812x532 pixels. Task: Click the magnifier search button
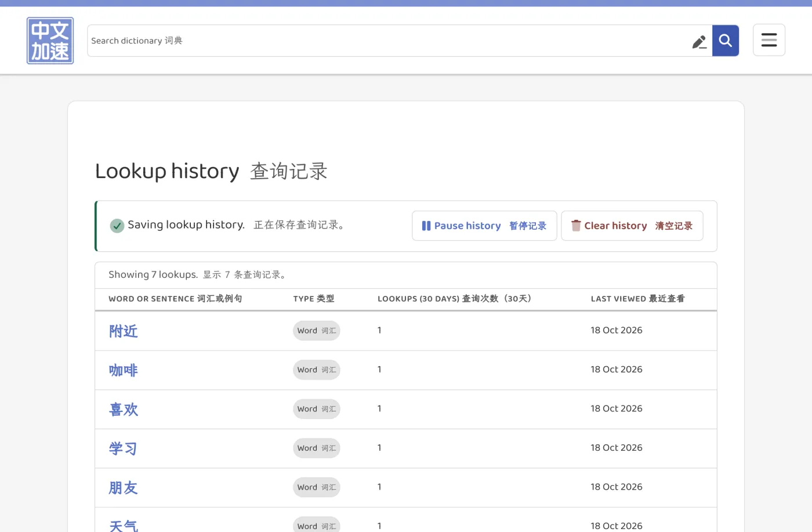click(726, 41)
